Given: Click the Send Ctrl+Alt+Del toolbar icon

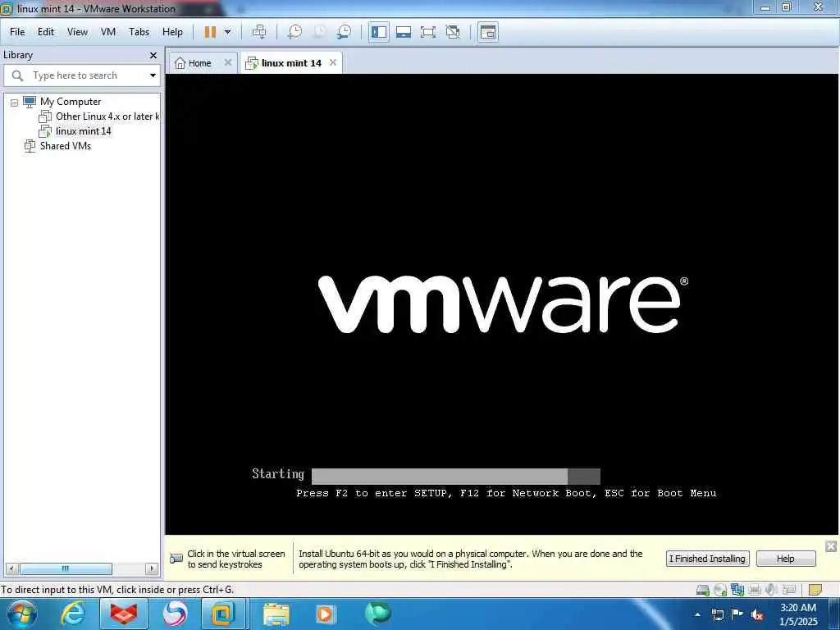Looking at the screenshot, I should pyautogui.click(x=259, y=32).
